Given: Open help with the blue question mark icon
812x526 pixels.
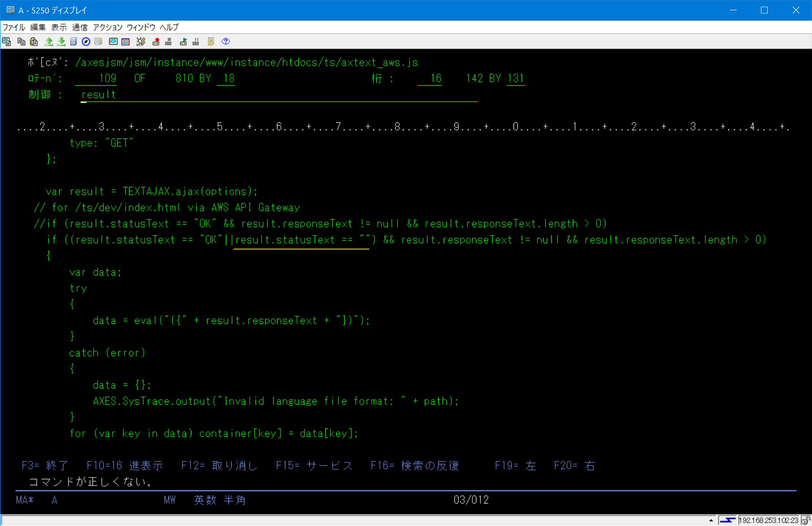Looking at the screenshot, I should click(226, 42).
